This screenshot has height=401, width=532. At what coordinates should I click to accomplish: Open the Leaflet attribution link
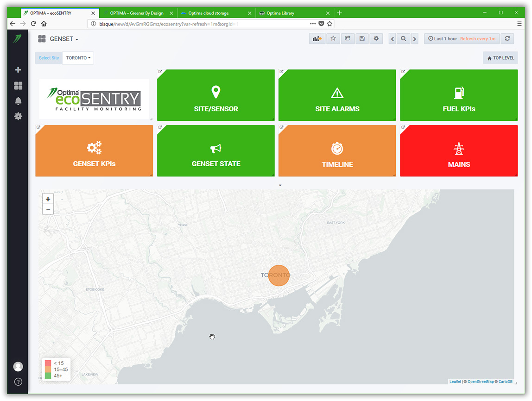tap(455, 382)
